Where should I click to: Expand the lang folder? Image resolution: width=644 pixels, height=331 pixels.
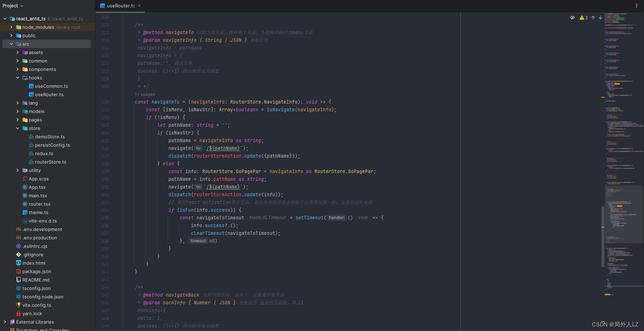tap(18, 103)
